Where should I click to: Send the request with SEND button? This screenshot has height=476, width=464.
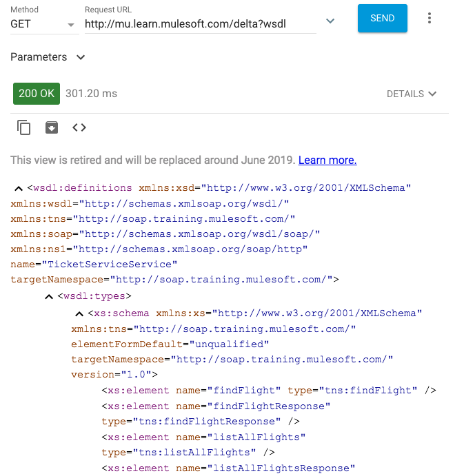(x=382, y=18)
